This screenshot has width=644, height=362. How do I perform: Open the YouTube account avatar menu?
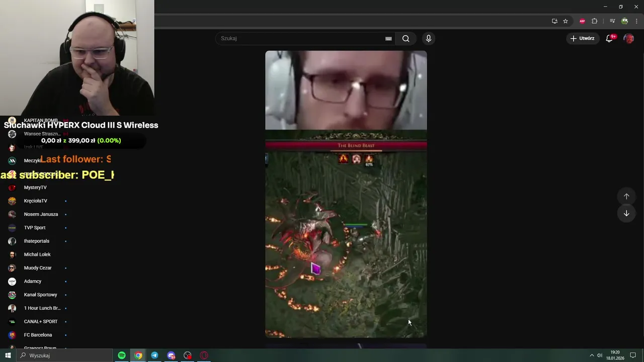point(628,38)
